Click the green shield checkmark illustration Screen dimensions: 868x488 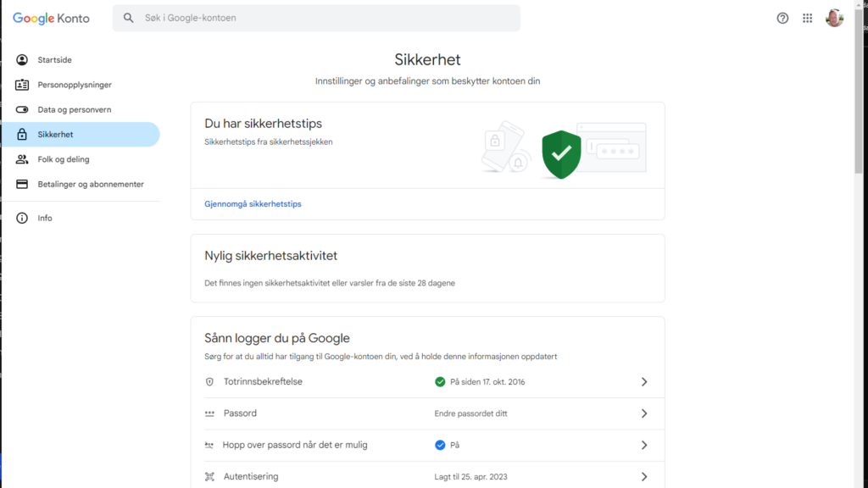(x=561, y=154)
